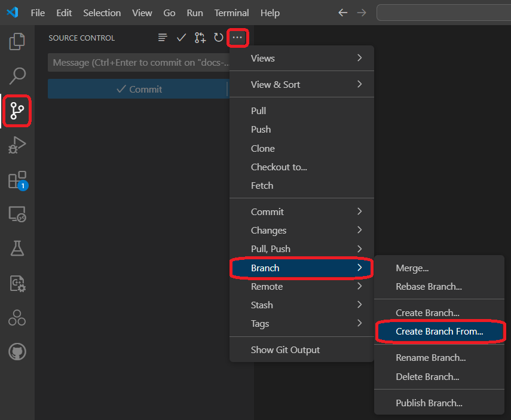Expand the Stash submenu
Screen dimensions: 511x420
point(302,305)
